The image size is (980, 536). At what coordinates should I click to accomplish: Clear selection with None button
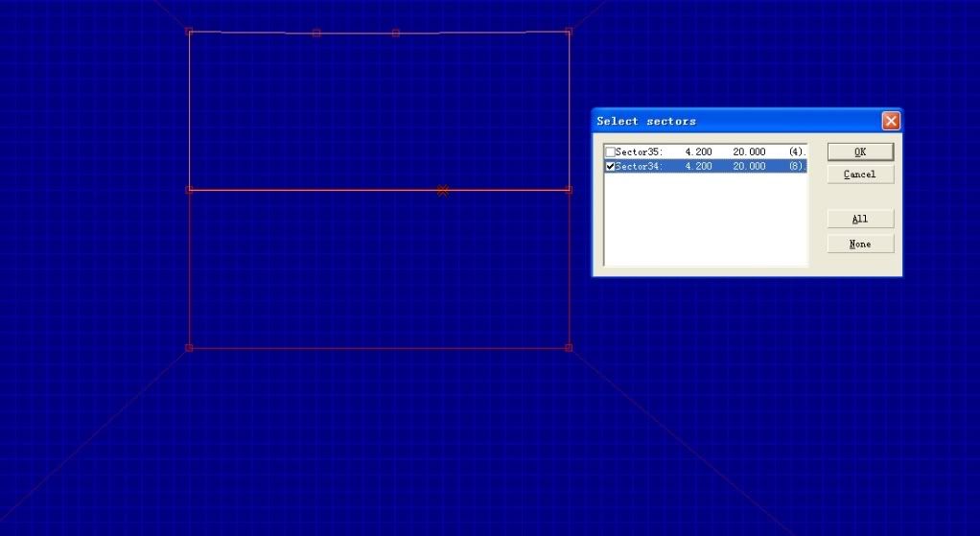(x=860, y=244)
